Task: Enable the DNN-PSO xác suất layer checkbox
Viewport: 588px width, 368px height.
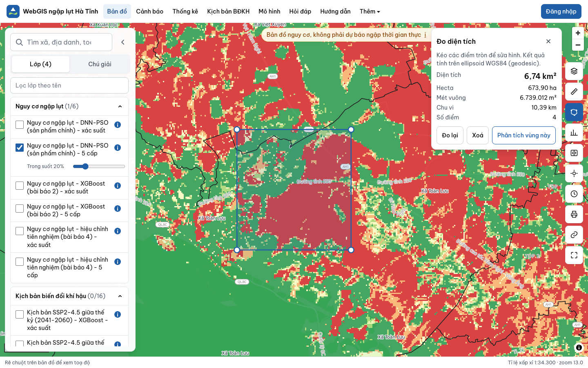Action: coord(20,125)
